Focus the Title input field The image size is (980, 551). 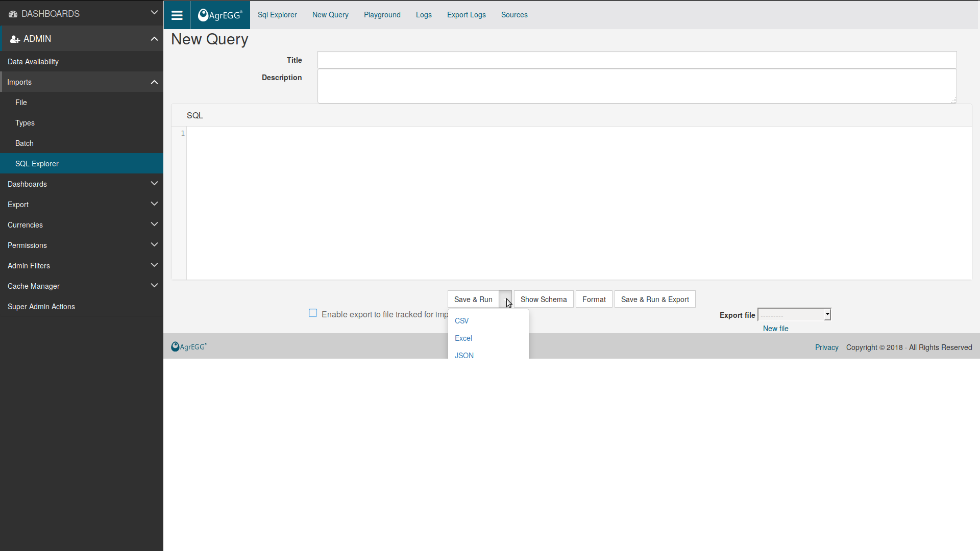[637, 60]
